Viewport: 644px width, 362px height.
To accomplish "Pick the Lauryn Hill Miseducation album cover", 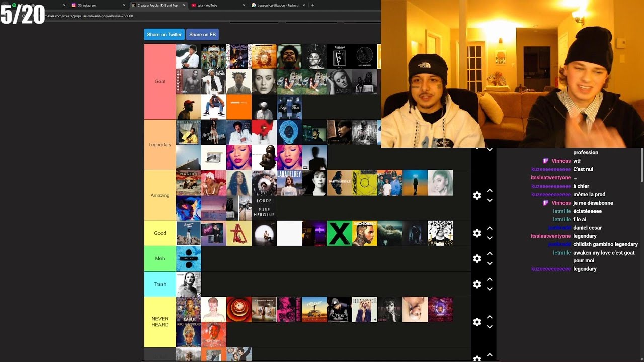I will [264, 56].
